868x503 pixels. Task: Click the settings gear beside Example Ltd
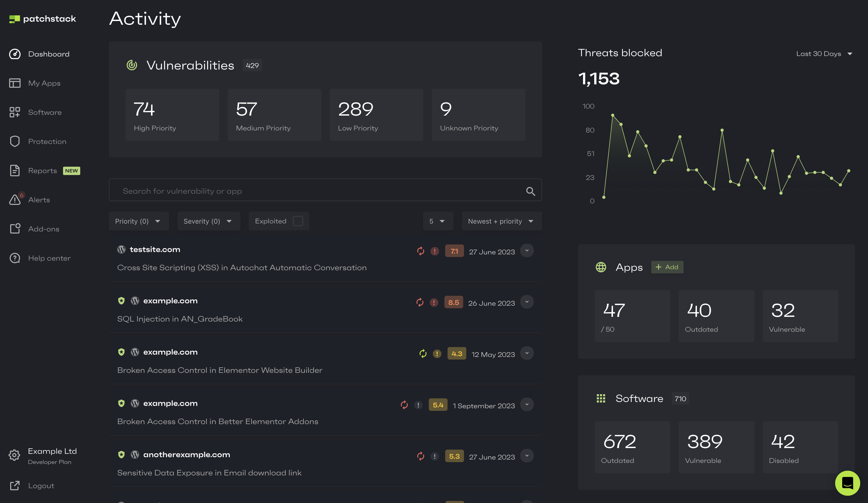point(14,455)
